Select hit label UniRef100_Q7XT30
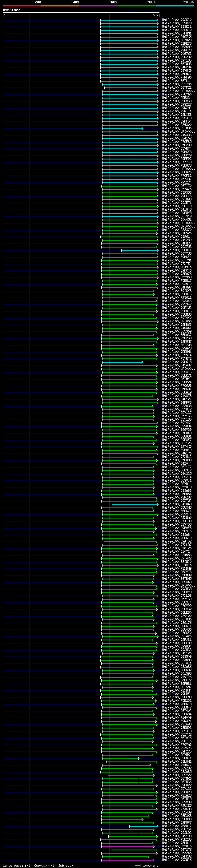The image size is (197, 868). coord(177,521)
